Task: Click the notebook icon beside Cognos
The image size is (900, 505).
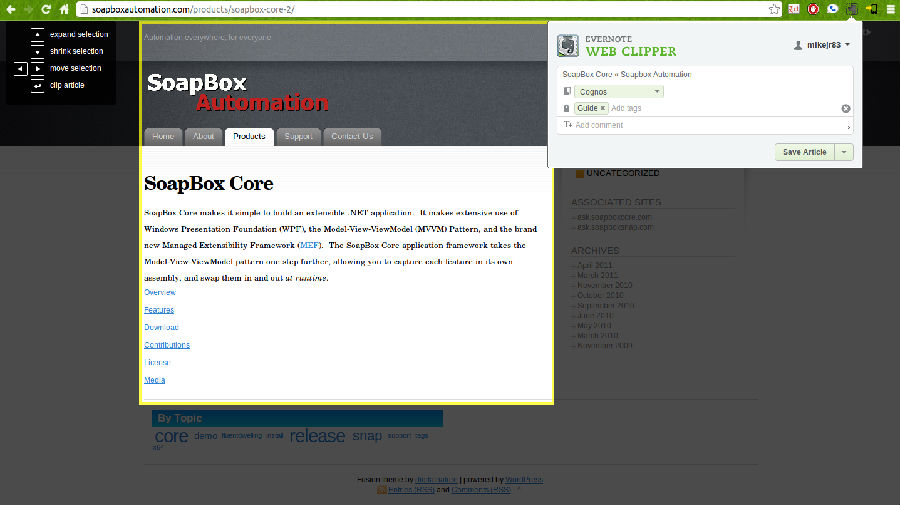Action: coord(567,92)
